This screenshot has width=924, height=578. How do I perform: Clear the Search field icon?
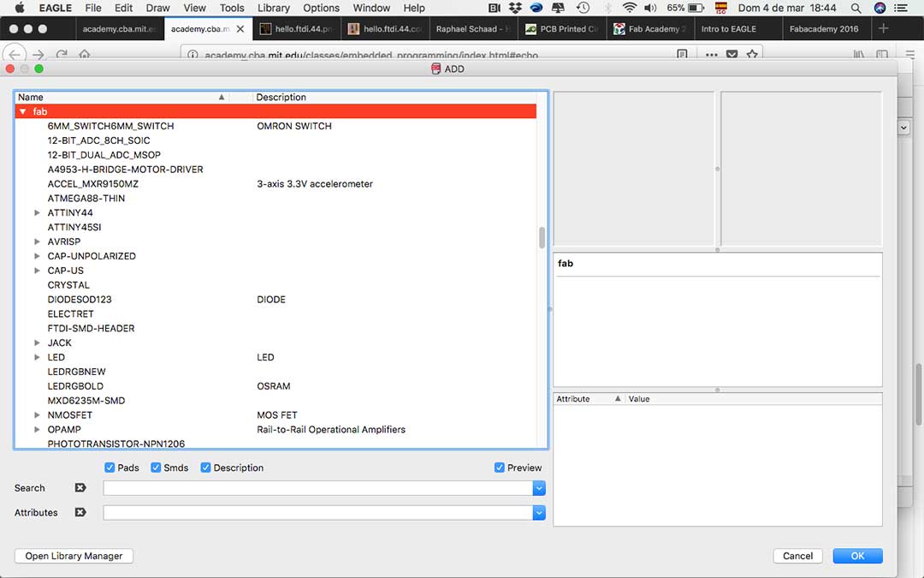pyautogui.click(x=80, y=488)
